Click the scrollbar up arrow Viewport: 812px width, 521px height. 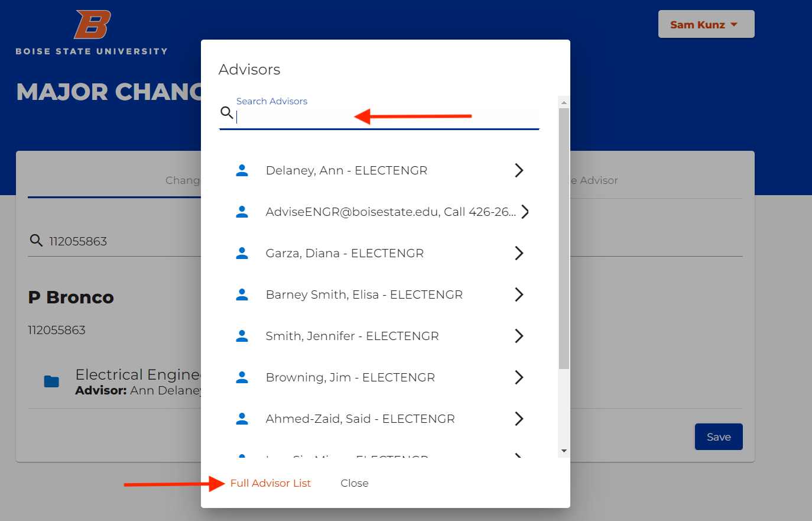[x=564, y=102]
